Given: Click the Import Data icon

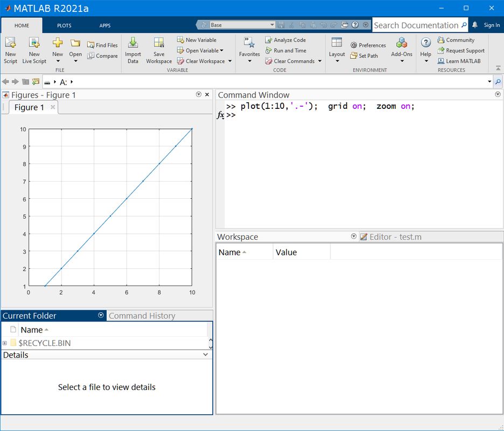Looking at the screenshot, I should coord(132,44).
